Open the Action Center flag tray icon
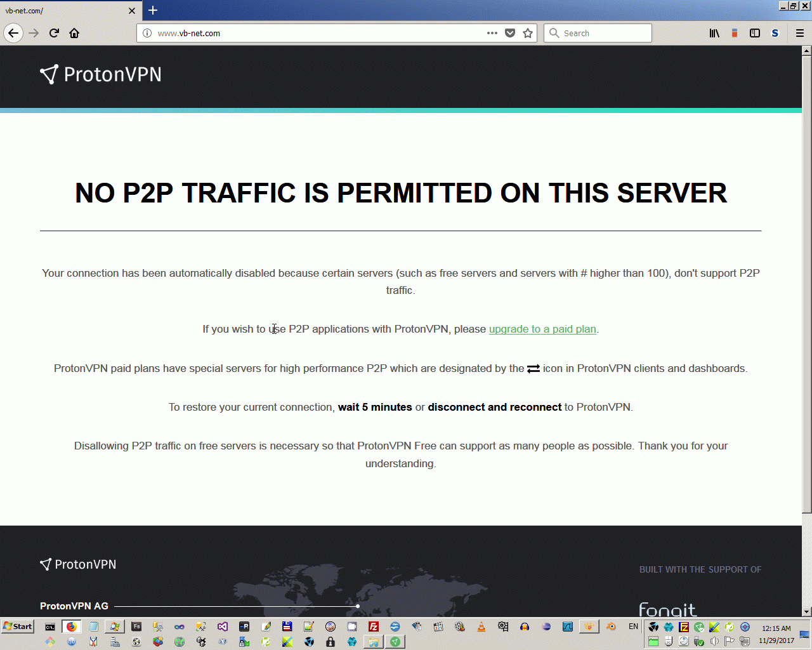The image size is (812, 650). (730, 641)
